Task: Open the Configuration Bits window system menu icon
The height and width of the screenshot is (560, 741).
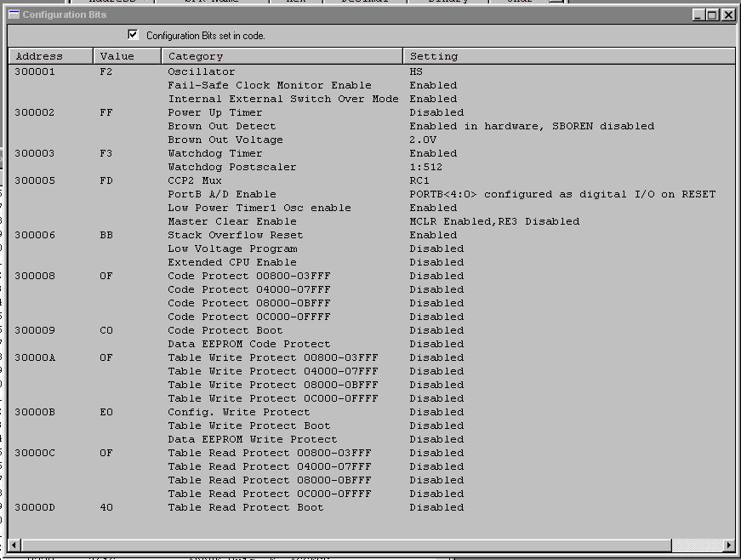Action: point(14,14)
